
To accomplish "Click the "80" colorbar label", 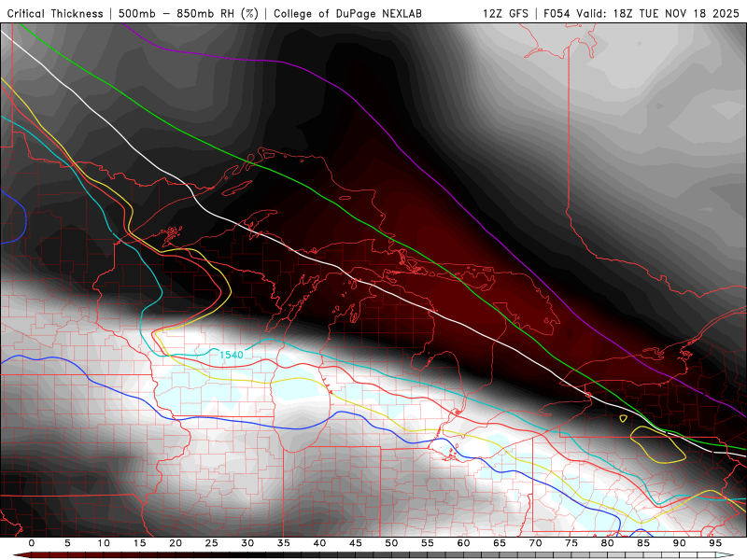I will pos(607,543).
